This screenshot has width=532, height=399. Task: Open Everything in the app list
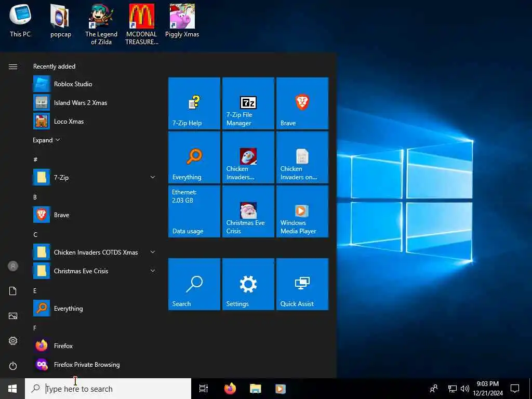pos(95,309)
